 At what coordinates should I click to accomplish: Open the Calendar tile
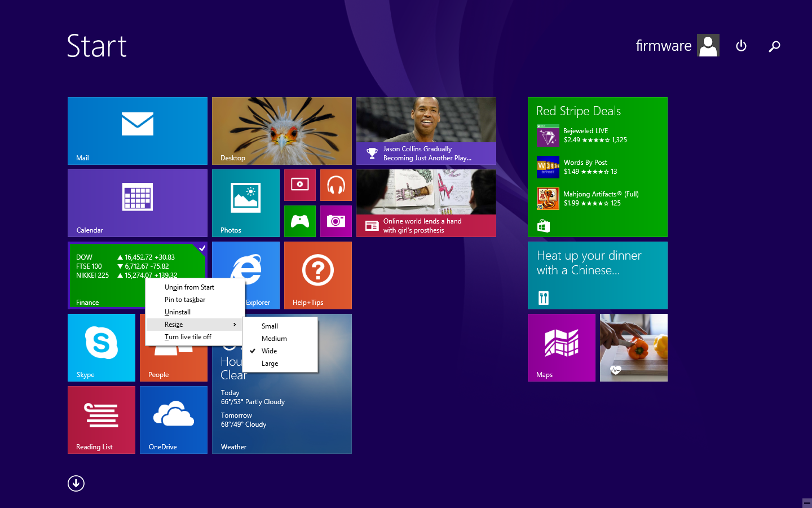(x=138, y=203)
